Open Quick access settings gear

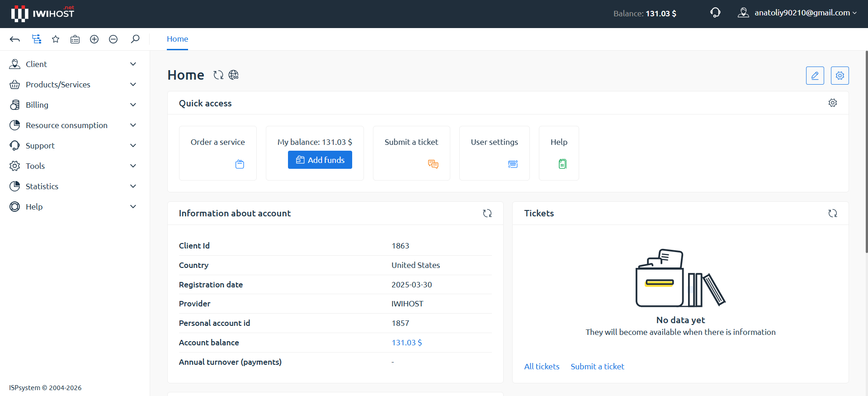(x=833, y=103)
